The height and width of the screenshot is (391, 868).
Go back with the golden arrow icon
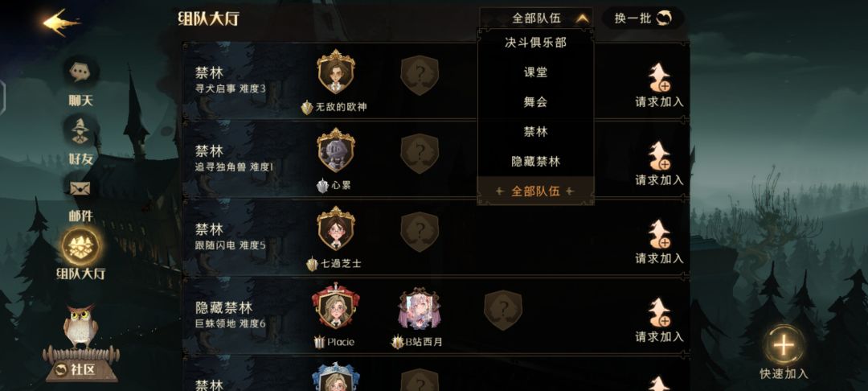[61, 23]
